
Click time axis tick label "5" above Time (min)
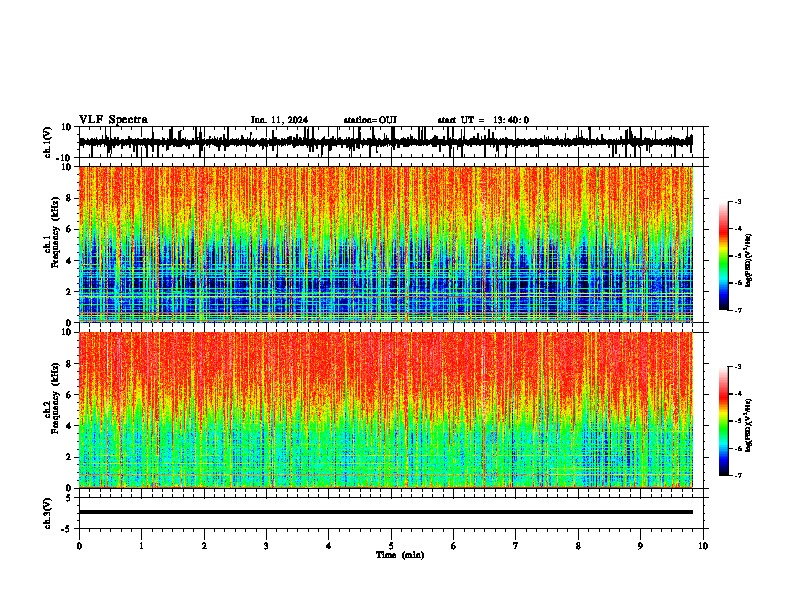click(x=391, y=546)
